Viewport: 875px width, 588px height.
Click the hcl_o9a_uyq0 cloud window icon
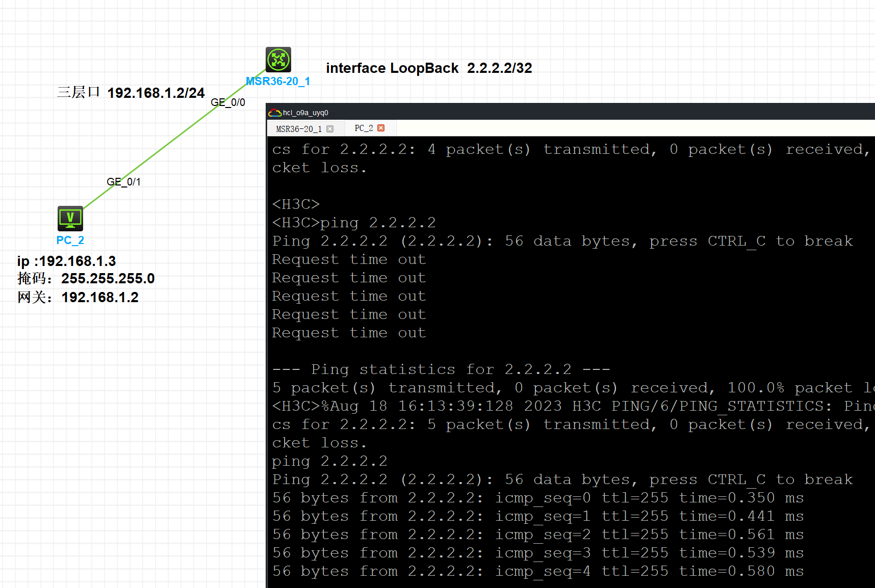tap(275, 113)
